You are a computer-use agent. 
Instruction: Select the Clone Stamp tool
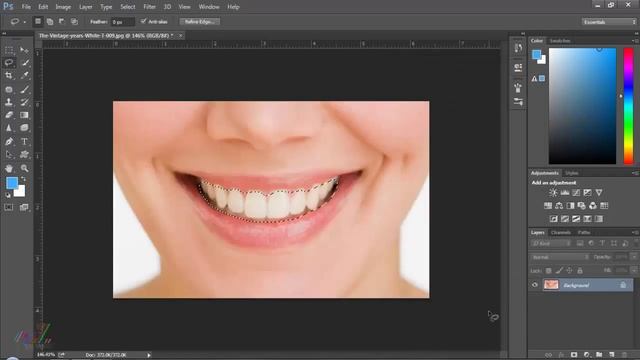pyautogui.click(x=9, y=102)
